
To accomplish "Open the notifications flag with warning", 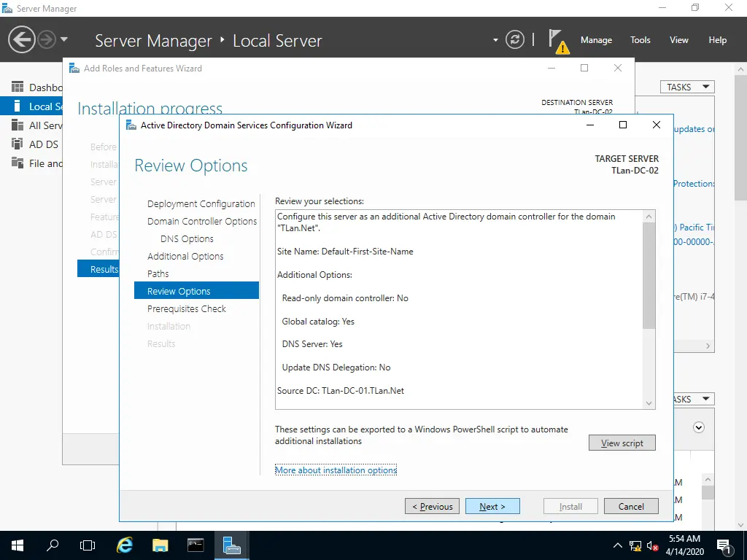I will click(558, 41).
